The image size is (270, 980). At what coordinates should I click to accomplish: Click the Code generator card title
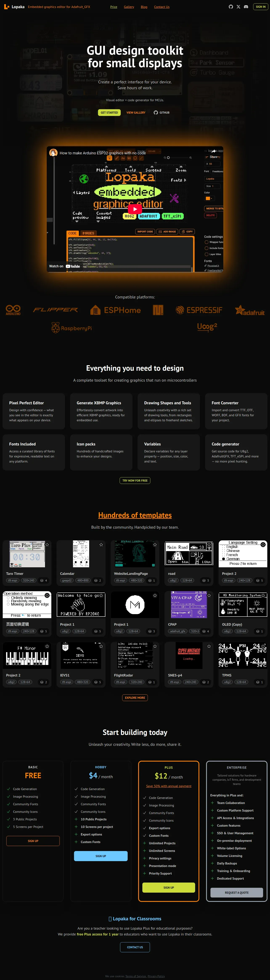tap(225, 444)
